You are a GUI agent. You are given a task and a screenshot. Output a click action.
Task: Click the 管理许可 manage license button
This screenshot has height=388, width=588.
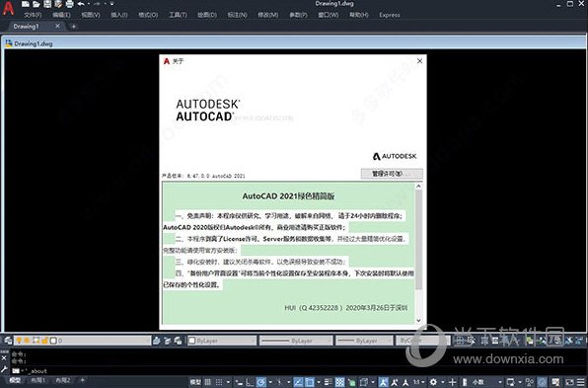pos(392,174)
